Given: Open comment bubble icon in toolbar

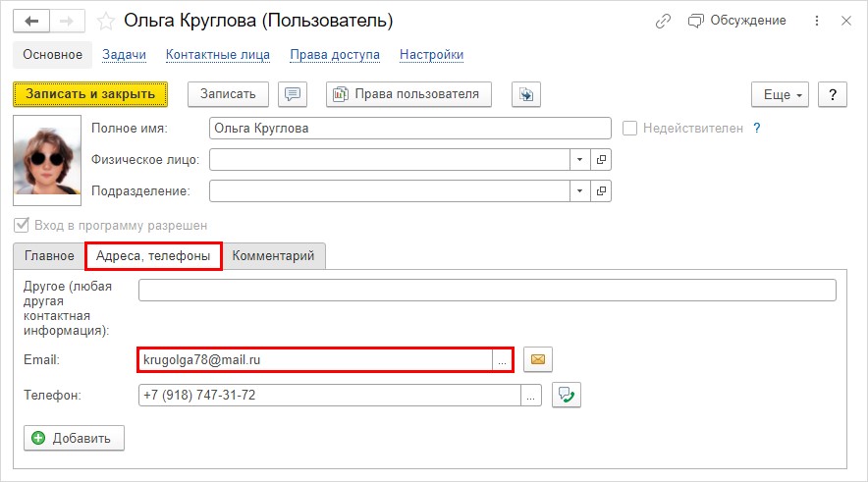Looking at the screenshot, I should click(x=293, y=94).
